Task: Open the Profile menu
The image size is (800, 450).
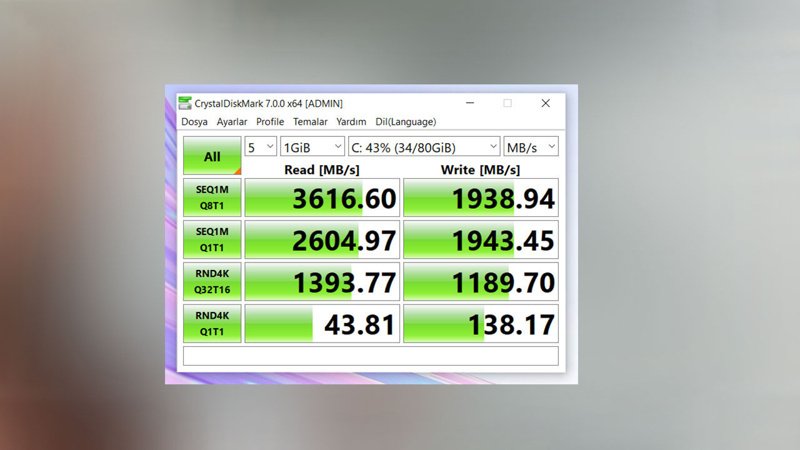Action: (270, 122)
